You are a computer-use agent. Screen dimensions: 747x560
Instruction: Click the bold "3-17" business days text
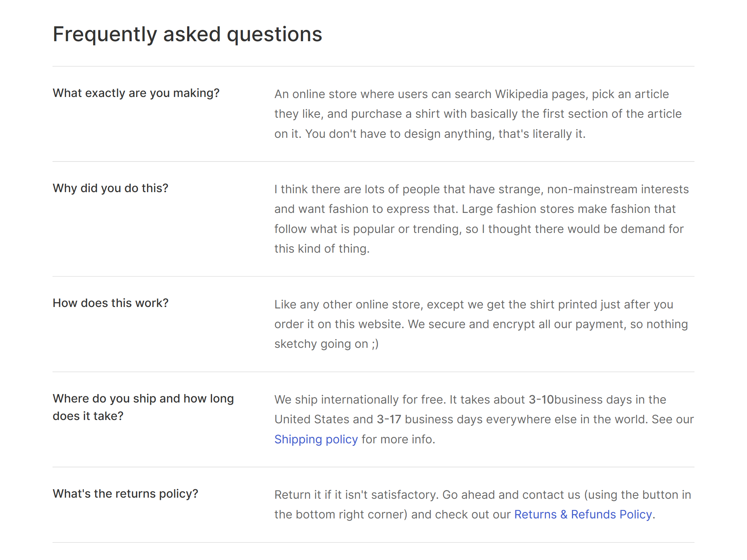(389, 419)
